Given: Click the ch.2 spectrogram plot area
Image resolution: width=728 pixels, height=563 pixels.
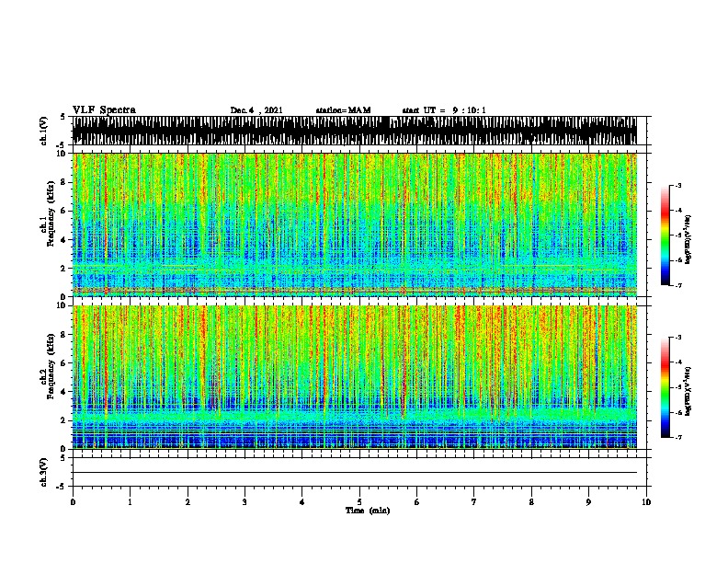Looking at the screenshot, I should [x=355, y=377].
